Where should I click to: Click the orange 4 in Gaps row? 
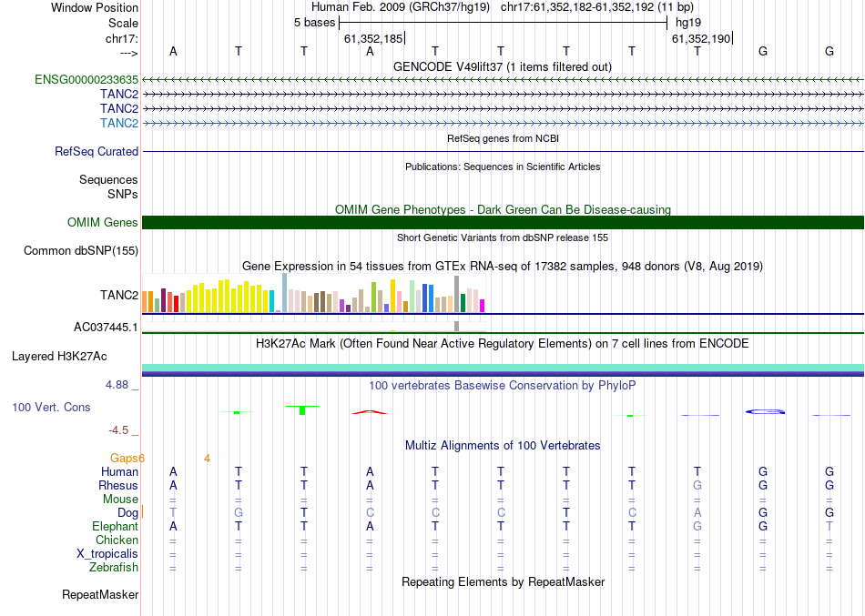point(207,459)
